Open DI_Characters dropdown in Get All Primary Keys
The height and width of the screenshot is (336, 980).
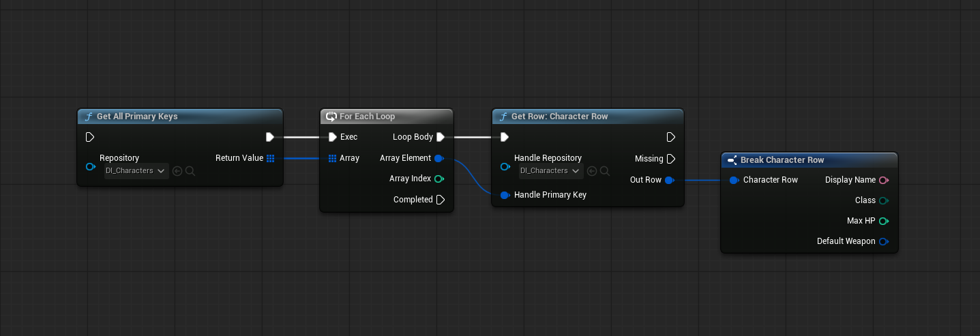click(x=136, y=171)
